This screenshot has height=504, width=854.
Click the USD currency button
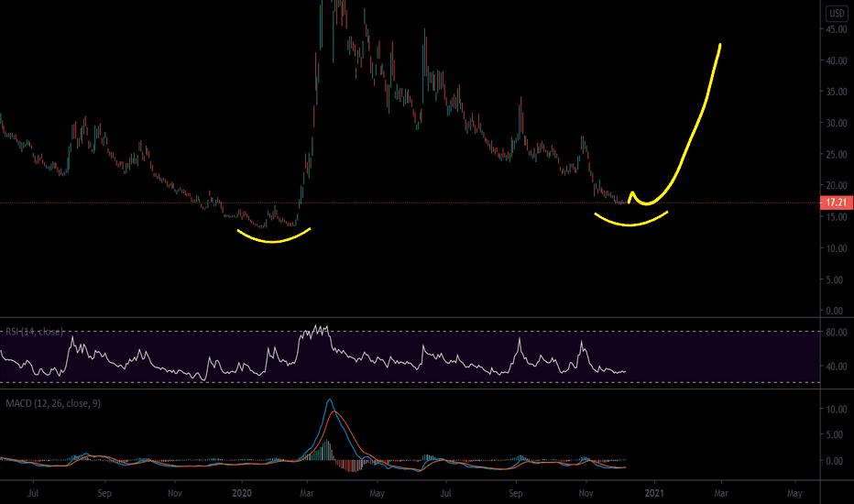pos(837,13)
